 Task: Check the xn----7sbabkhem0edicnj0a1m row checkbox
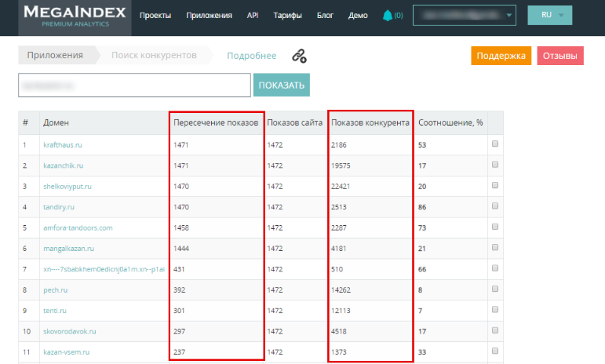pyautogui.click(x=495, y=268)
